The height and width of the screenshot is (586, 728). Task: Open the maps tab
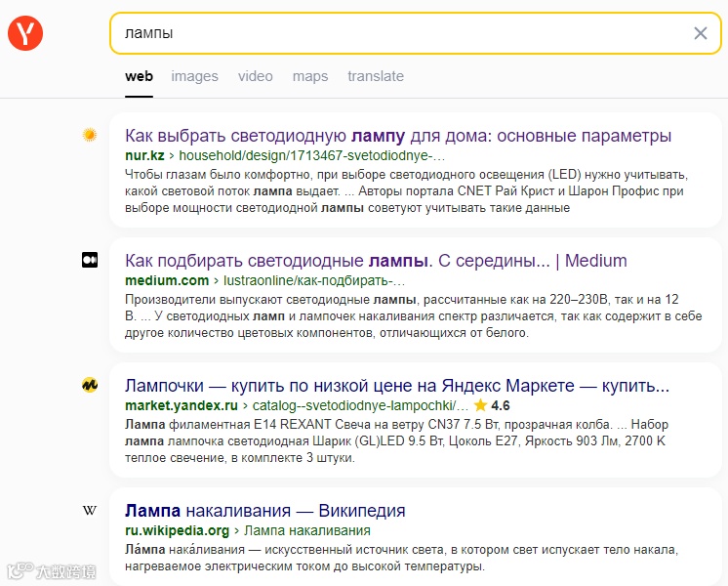point(310,76)
